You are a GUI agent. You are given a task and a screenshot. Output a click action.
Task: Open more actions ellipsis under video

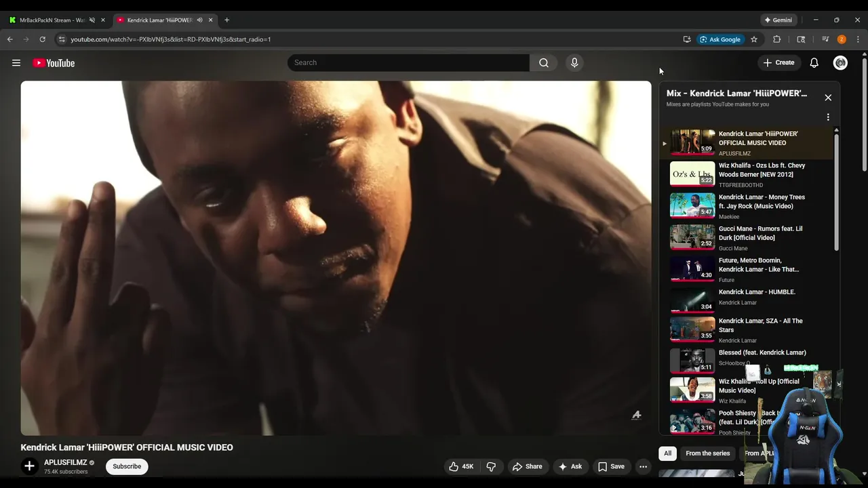[643, 466]
